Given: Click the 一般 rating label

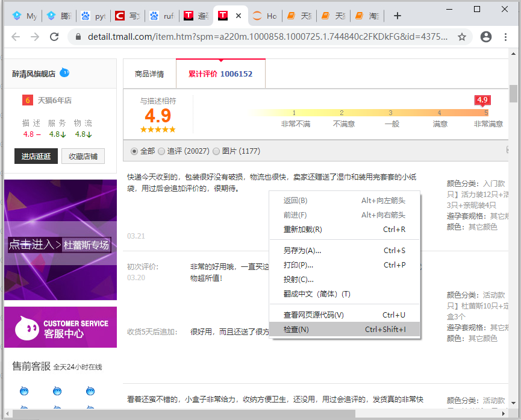Looking at the screenshot, I should [x=392, y=124].
